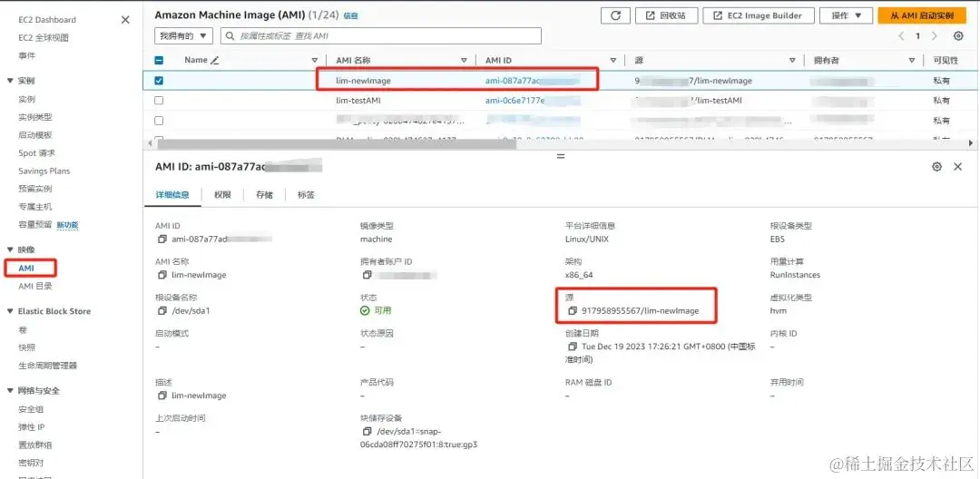The height and width of the screenshot is (479, 980).
Task: Open 实例类型 in sidebar
Action: coord(35,117)
